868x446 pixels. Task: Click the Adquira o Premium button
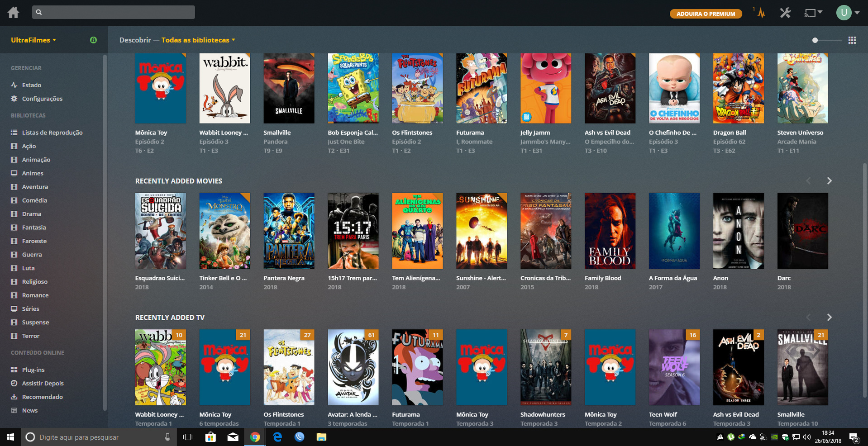(706, 14)
